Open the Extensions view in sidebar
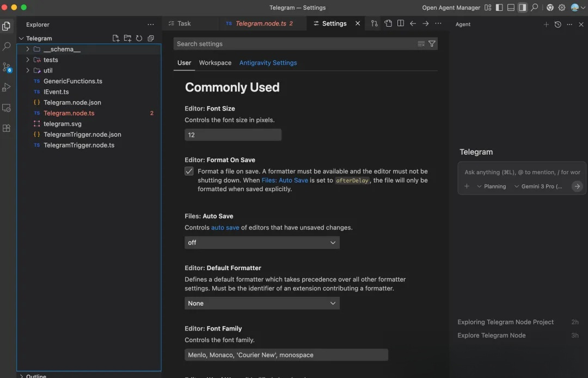588x378 pixels. (x=7, y=129)
